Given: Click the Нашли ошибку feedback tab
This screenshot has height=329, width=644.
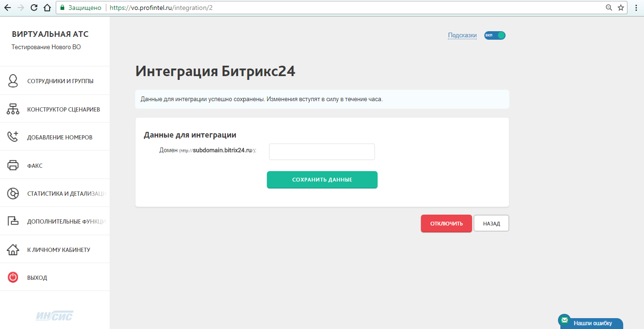Looking at the screenshot, I should click(x=592, y=323).
